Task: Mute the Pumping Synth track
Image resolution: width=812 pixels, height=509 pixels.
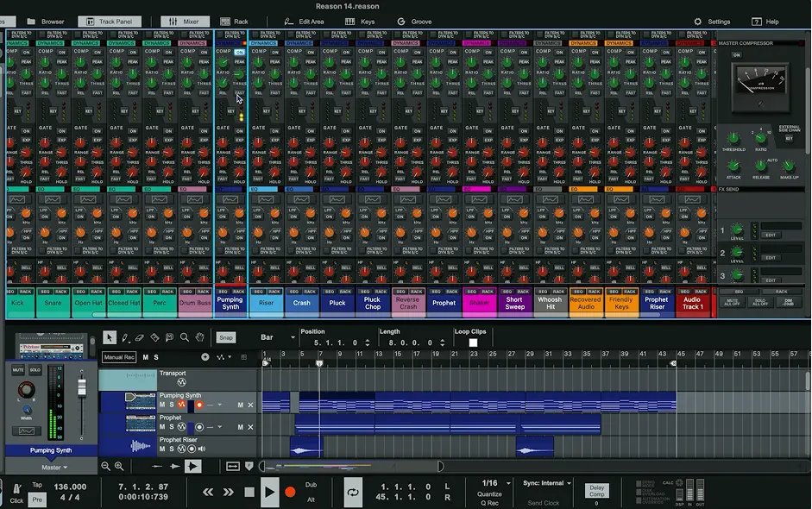Action: pyautogui.click(x=162, y=405)
